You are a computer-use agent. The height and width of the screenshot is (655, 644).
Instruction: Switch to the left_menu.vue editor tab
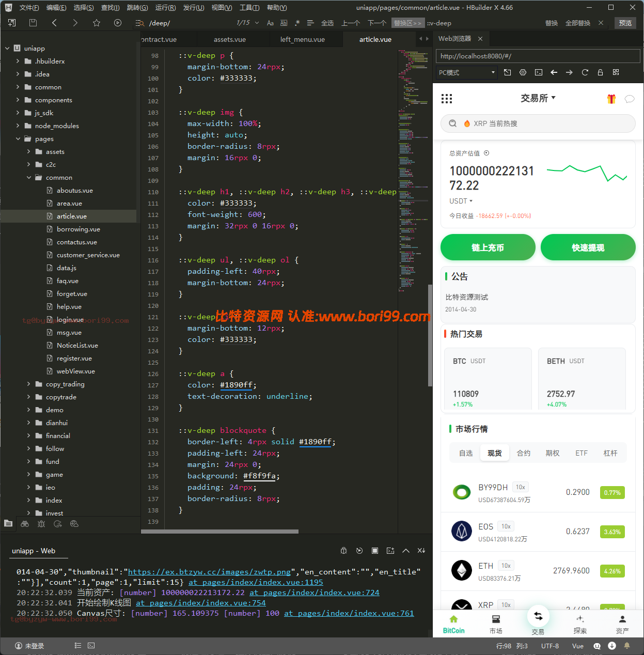[x=303, y=39]
